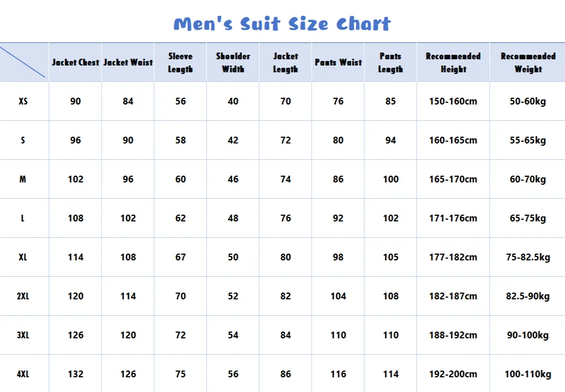Screen dimensions: 565x392
Task: Click the Recommended Weight column header
Action: tap(528, 63)
